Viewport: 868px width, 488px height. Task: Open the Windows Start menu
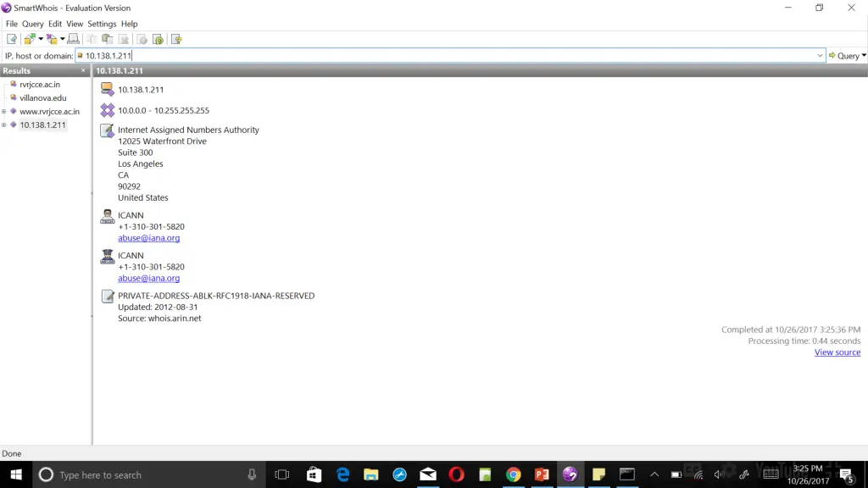(x=16, y=474)
